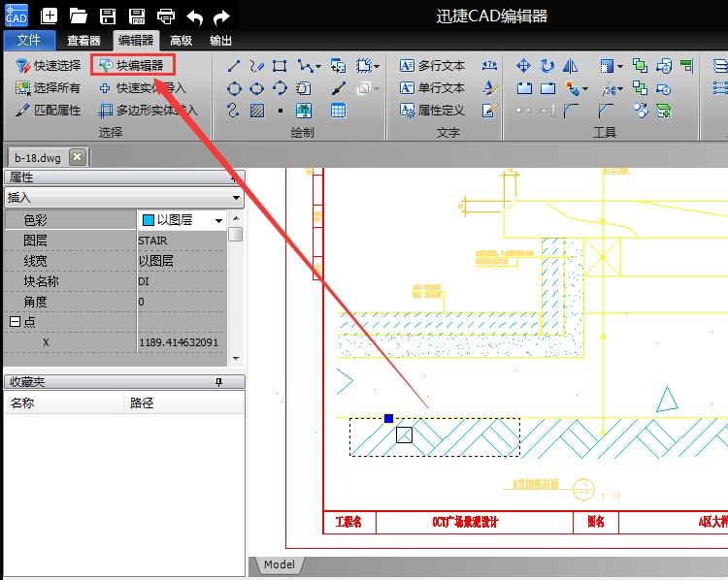This screenshot has width=728, height=580.
Task: Click the Move tool icon
Action: [x=523, y=66]
